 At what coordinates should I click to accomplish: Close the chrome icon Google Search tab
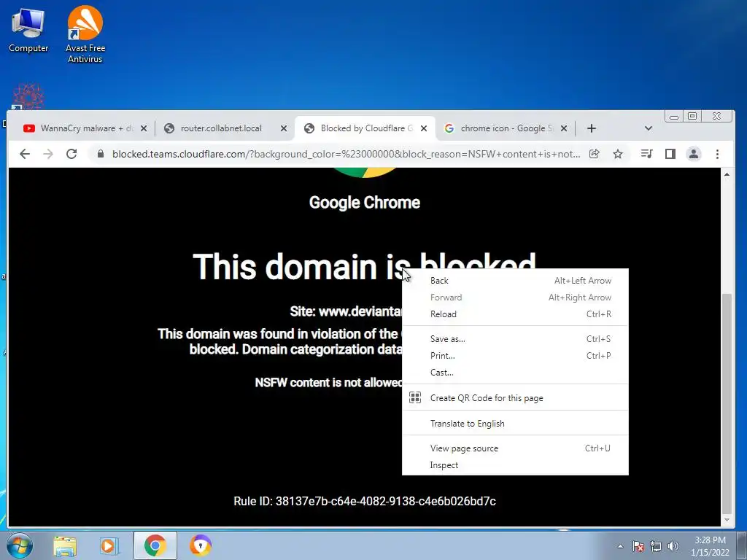click(564, 128)
